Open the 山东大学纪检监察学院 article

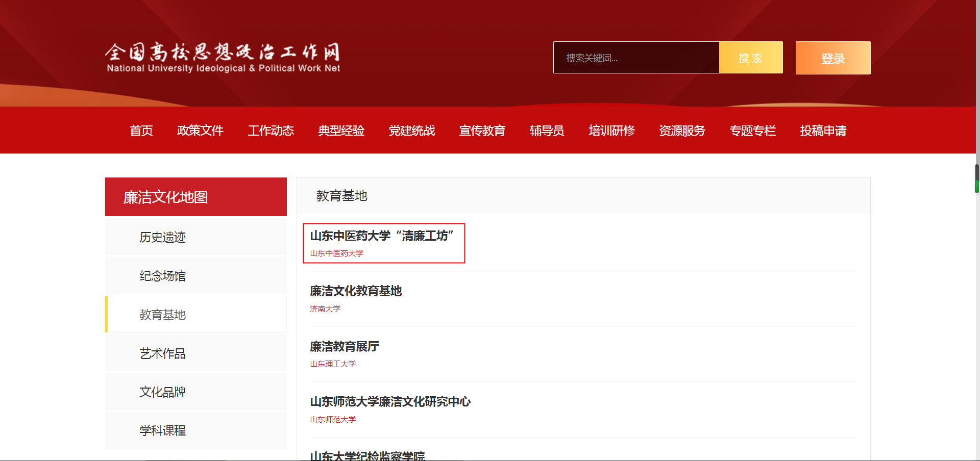pyautogui.click(x=367, y=455)
